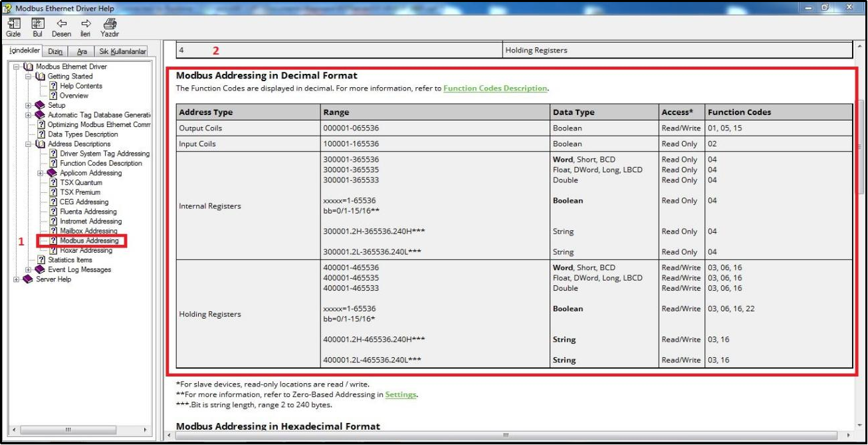Select Mailbox Addressing in the tree
The image size is (868, 445).
coord(88,231)
